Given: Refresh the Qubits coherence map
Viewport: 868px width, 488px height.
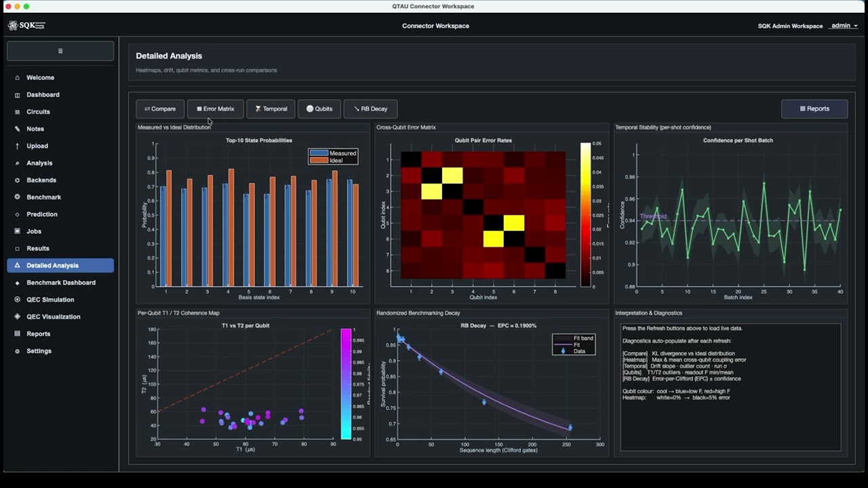Looking at the screenshot, I should coord(319,108).
